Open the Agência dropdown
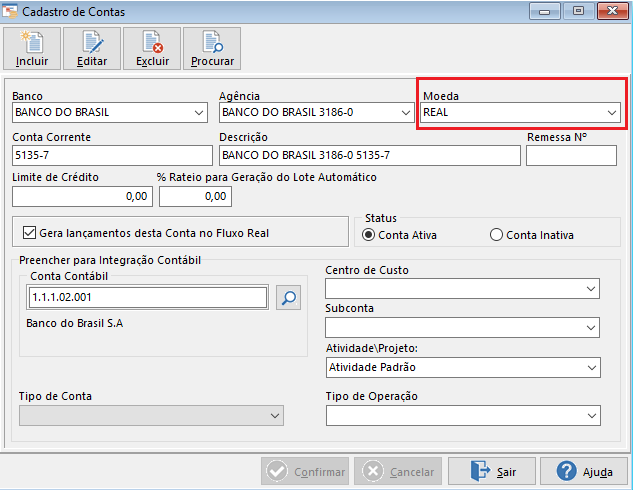The image size is (635, 491). (x=317, y=113)
